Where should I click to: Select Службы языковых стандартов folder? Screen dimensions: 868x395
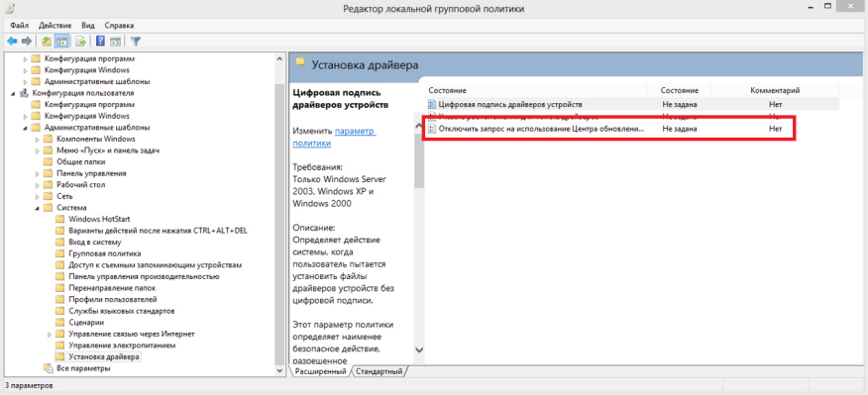[122, 311]
